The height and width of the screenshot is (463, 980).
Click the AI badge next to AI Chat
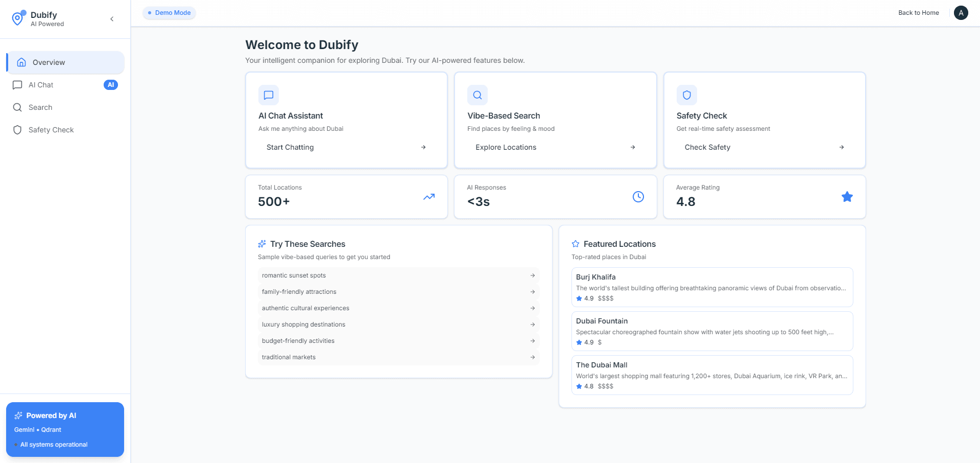point(111,85)
